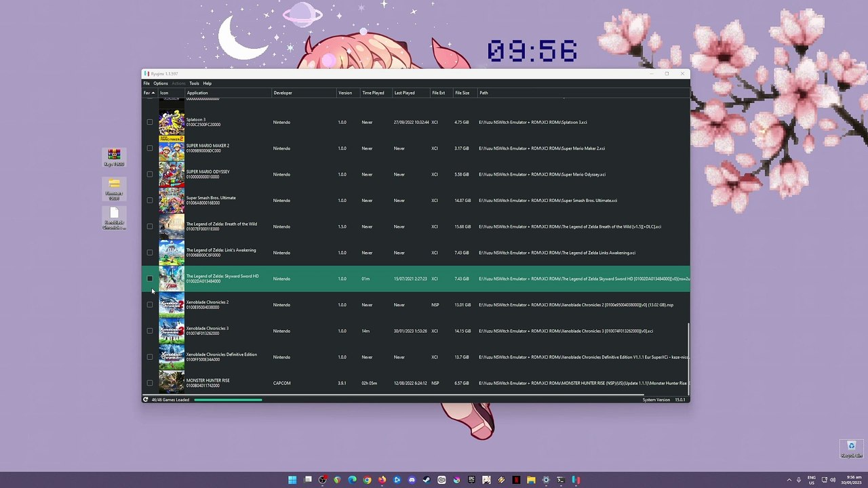The width and height of the screenshot is (868, 488).
Task: Check favorite box for Xenoblade Chronicles 3
Action: click(150, 331)
